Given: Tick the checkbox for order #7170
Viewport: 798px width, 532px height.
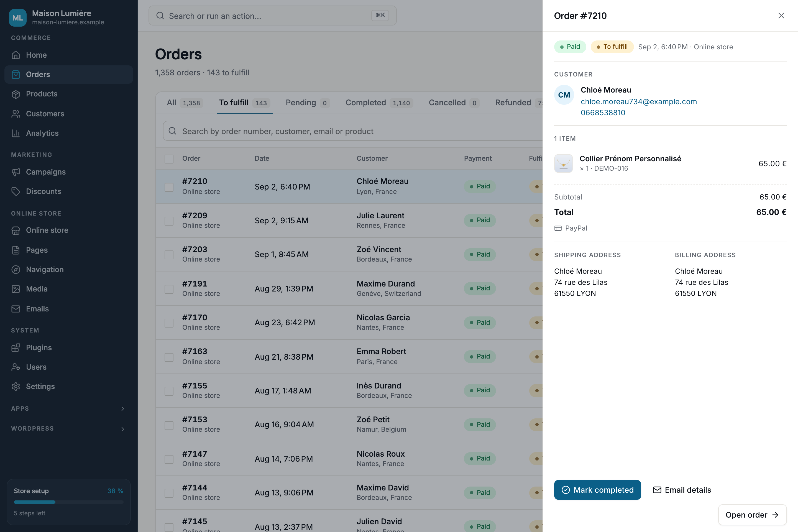Looking at the screenshot, I should pos(169,323).
